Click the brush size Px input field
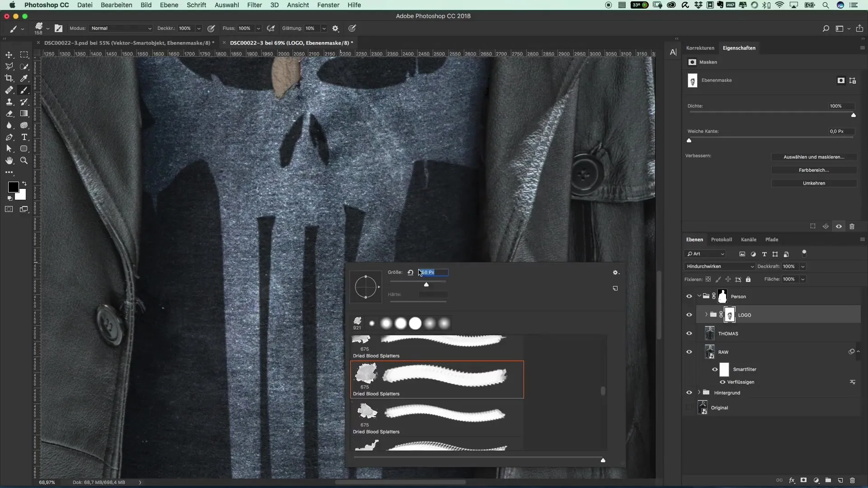The image size is (868, 488). click(434, 272)
